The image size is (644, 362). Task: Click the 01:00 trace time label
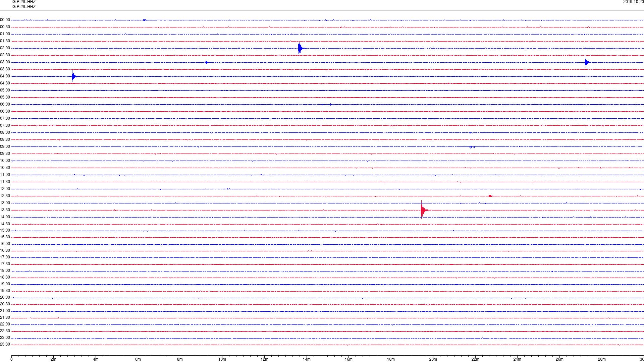click(x=5, y=34)
